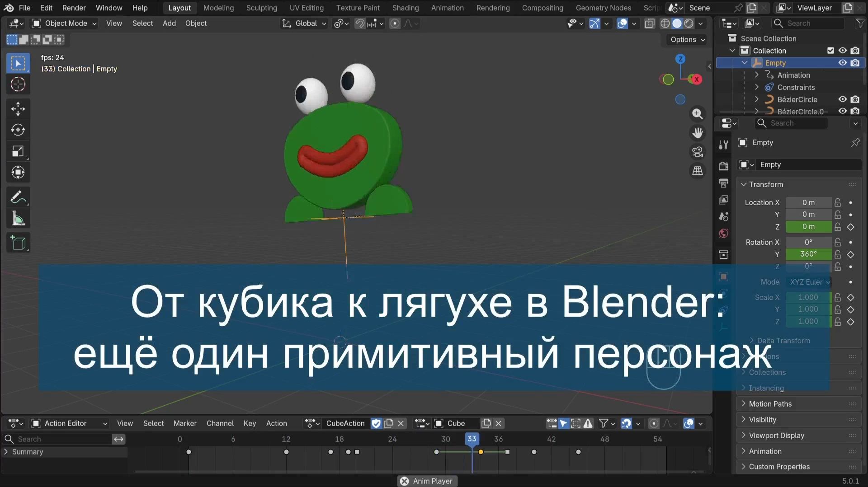Disable BezierCircle render visibility
868x487 pixels.
855,99
